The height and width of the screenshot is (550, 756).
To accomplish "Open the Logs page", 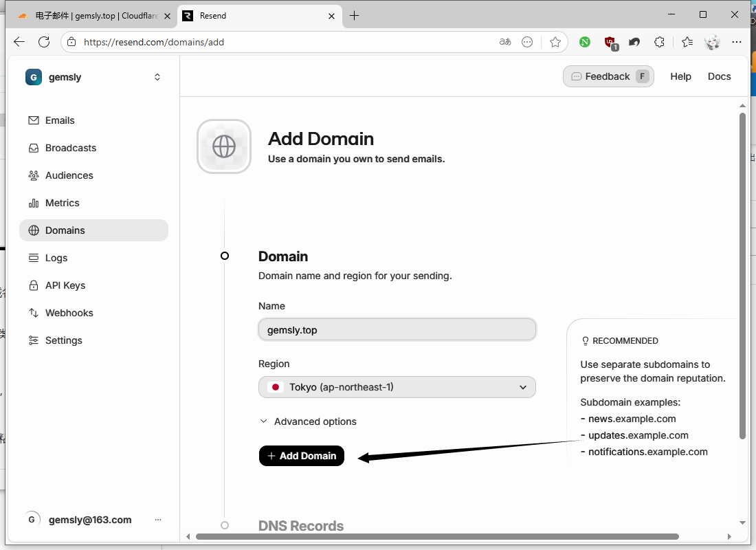I will click(x=56, y=258).
